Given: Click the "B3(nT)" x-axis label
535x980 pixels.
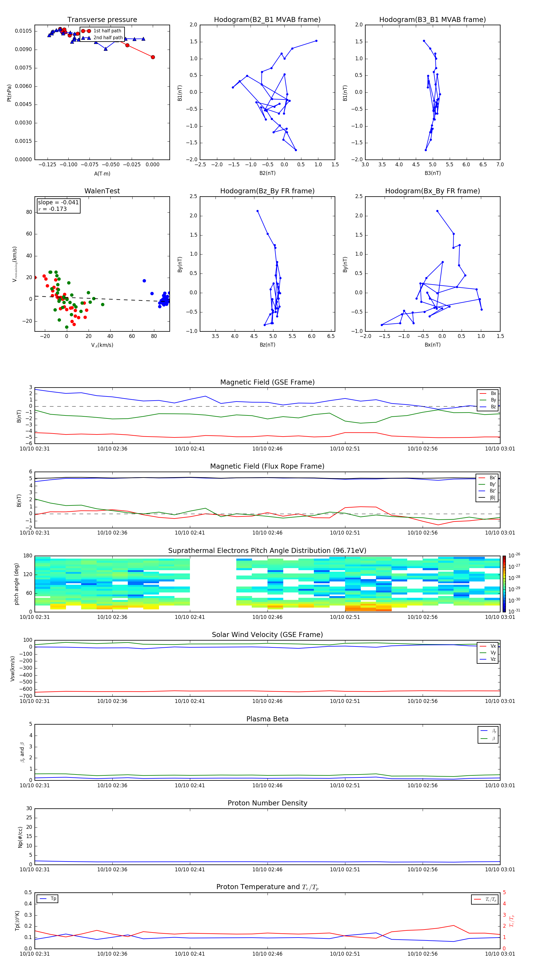Looking at the screenshot, I should (432, 173).
